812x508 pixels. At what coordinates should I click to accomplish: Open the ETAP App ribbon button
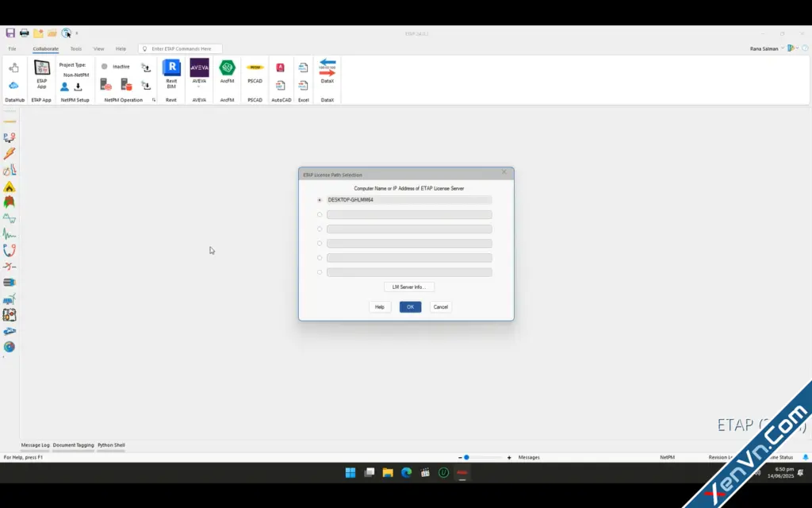tap(41, 74)
